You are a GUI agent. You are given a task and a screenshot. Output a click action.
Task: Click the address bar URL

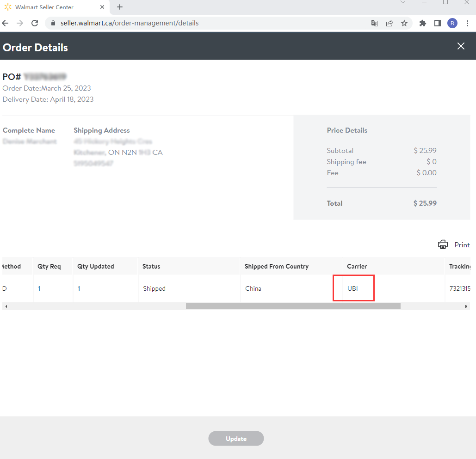[130, 23]
